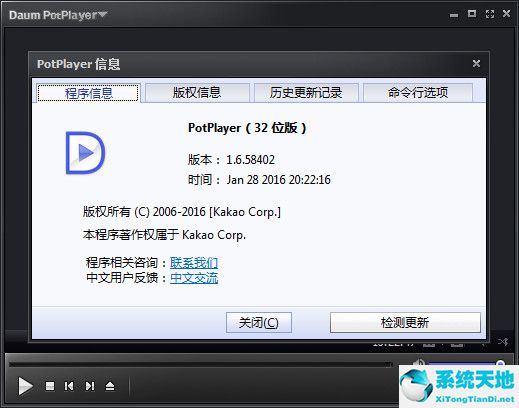The width and height of the screenshot is (519, 408).
Task: Select the 程序信息 tab
Action: pos(88,93)
